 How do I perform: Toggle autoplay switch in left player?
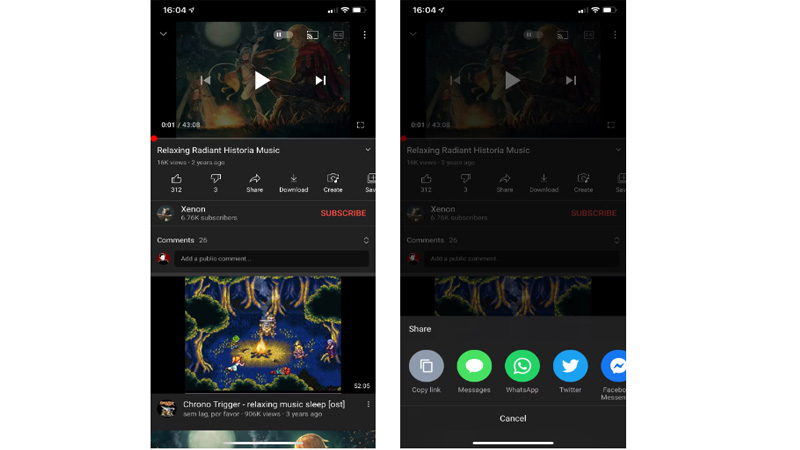click(x=283, y=35)
